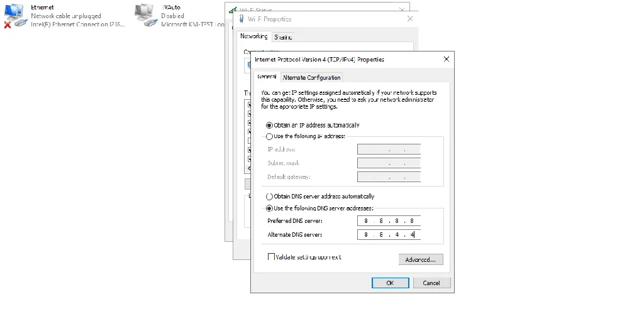Select Obtain an IP address automatically
Image resolution: width=644 pixels, height=314 pixels.
(269, 126)
